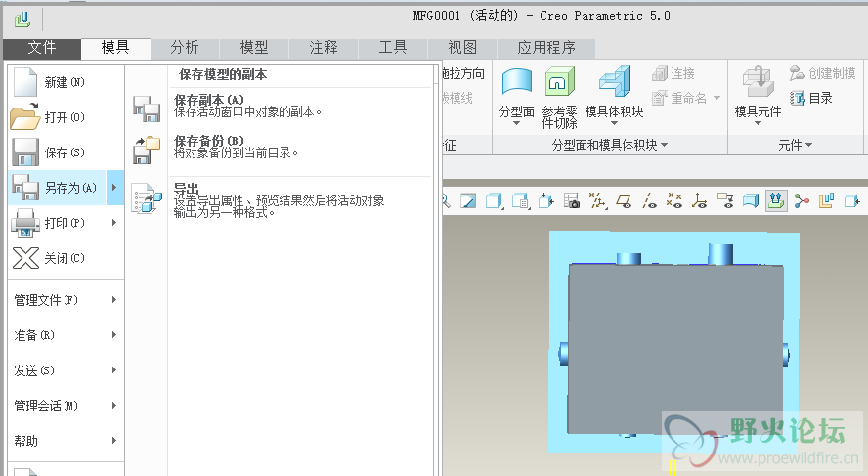
Task: Expand the 打印(P) submenu arrow
Action: 114,223
